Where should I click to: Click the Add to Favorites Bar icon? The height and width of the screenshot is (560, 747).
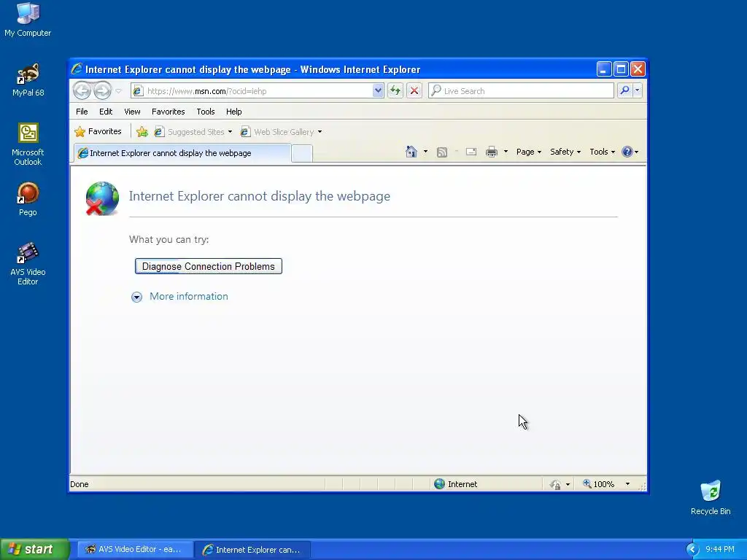tap(142, 132)
